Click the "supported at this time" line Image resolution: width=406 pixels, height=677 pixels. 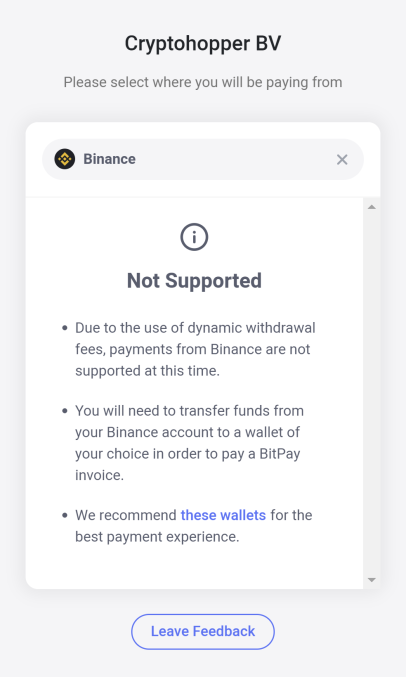pyautogui.click(x=147, y=371)
